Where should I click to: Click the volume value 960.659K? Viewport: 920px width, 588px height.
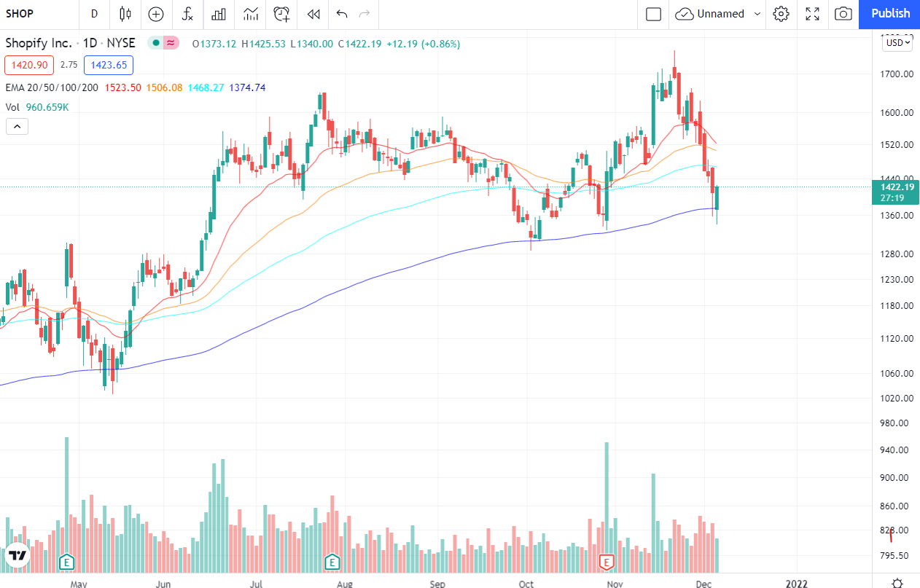(47, 107)
